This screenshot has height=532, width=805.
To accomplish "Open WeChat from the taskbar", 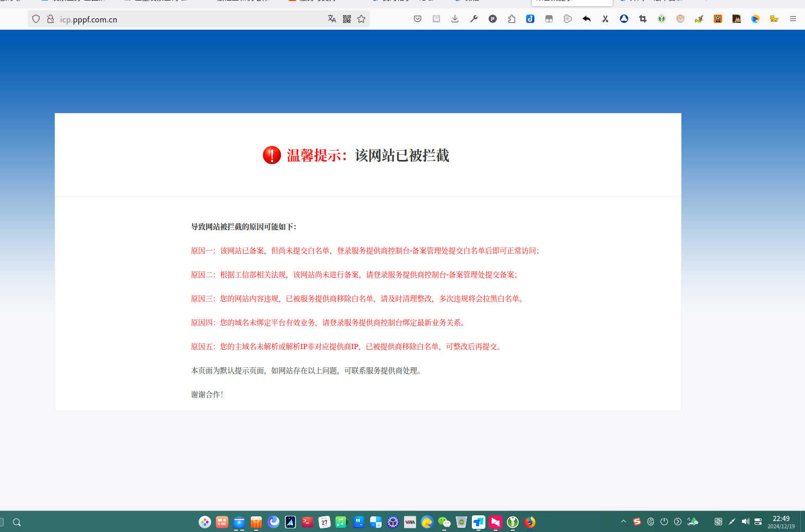I will tap(444, 522).
